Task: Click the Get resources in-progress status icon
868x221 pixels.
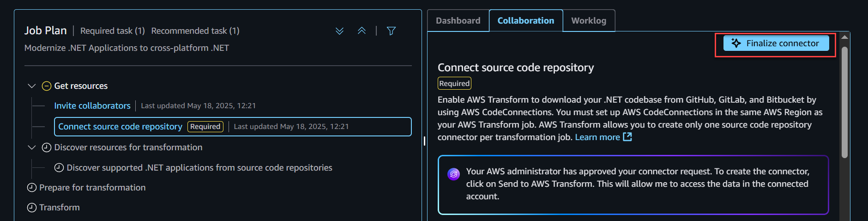Action: [x=47, y=86]
